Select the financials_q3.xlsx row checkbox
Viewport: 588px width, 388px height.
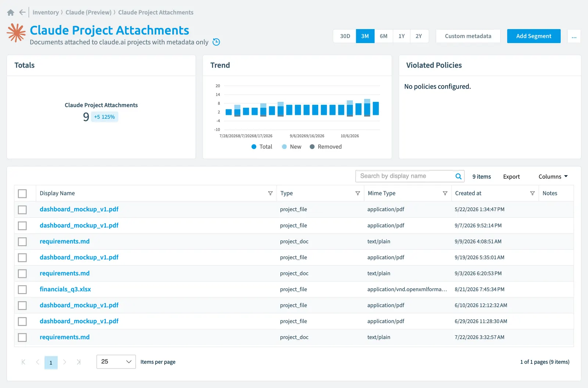22,289
